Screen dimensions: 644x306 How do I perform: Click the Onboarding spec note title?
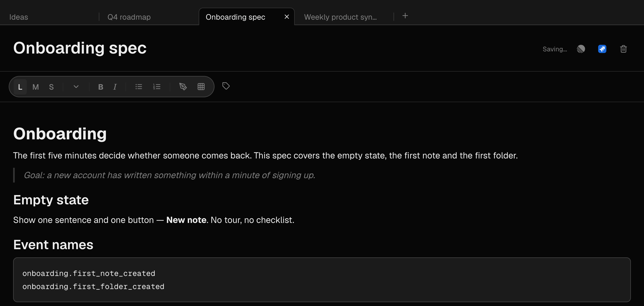(80, 48)
